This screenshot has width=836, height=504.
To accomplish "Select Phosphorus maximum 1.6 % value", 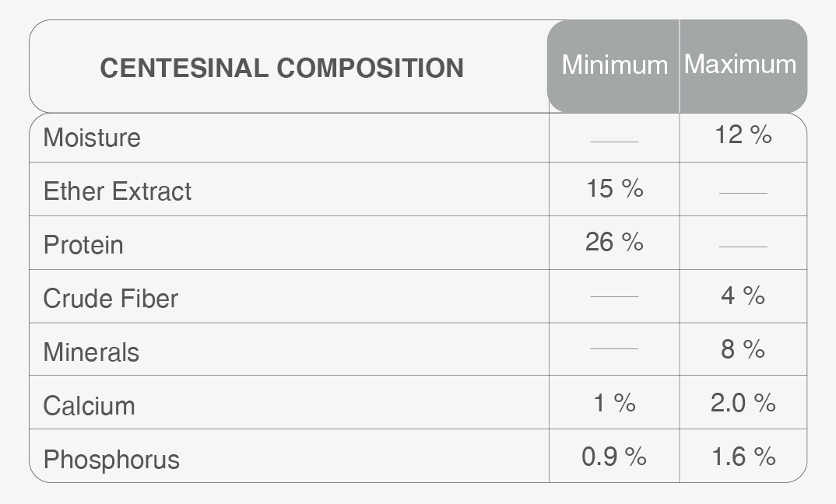I will pyautogui.click(x=743, y=457).
